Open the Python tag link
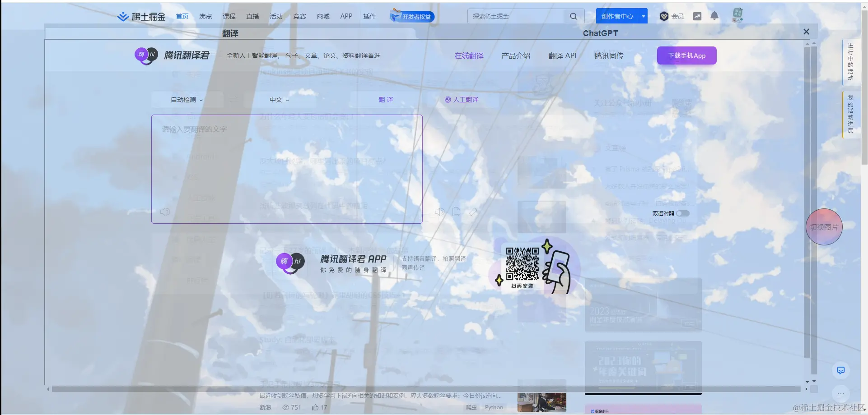868x415 pixels. 494,407
